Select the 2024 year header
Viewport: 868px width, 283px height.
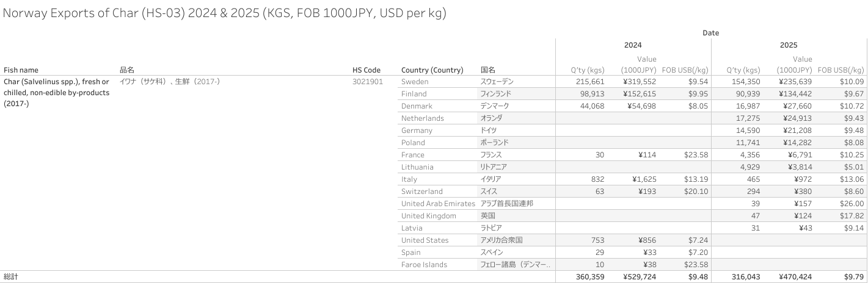tap(632, 45)
